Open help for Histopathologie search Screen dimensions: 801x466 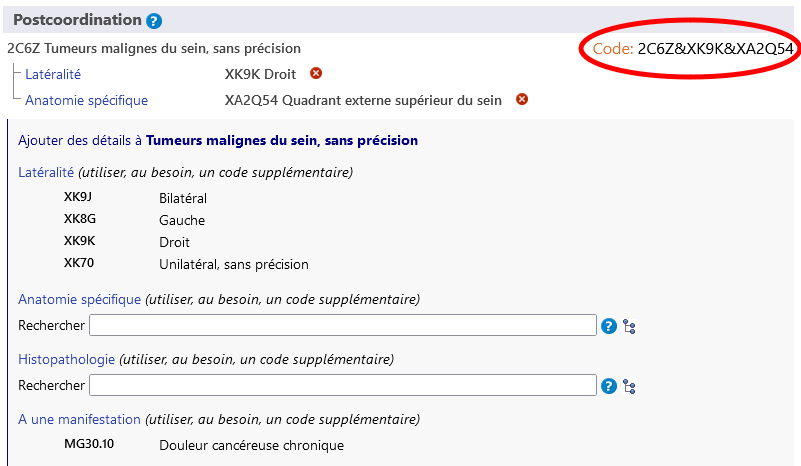click(608, 385)
